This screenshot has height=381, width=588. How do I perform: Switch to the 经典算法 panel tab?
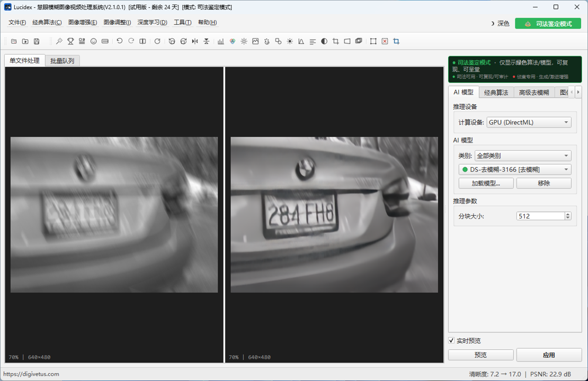click(496, 92)
